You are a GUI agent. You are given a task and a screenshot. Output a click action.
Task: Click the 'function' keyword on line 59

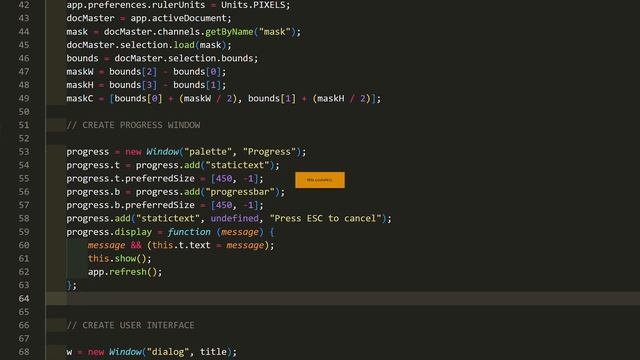tap(189, 231)
